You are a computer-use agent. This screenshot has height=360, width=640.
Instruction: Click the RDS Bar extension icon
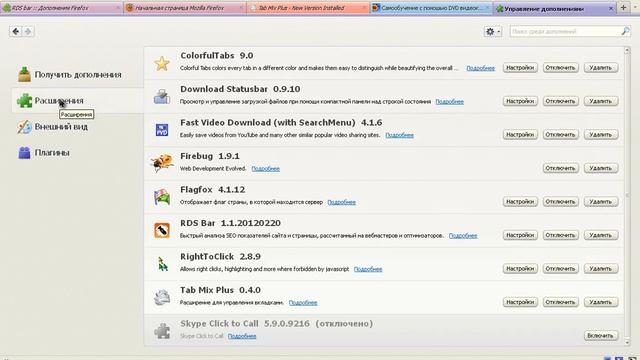[x=162, y=231]
